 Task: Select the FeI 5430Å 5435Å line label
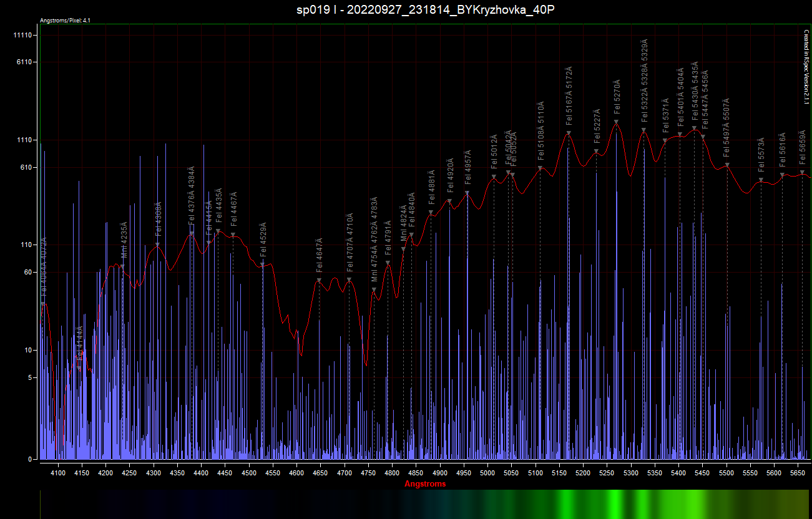click(695, 92)
